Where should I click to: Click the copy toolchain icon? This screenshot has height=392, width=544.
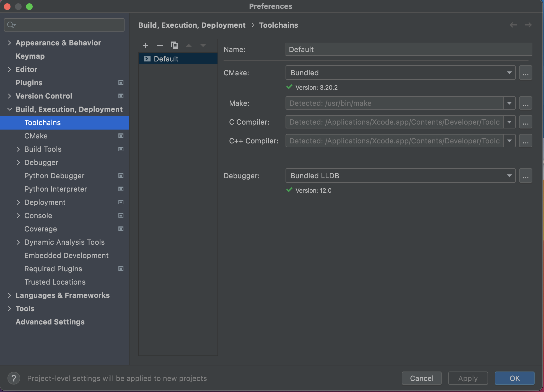(x=174, y=45)
